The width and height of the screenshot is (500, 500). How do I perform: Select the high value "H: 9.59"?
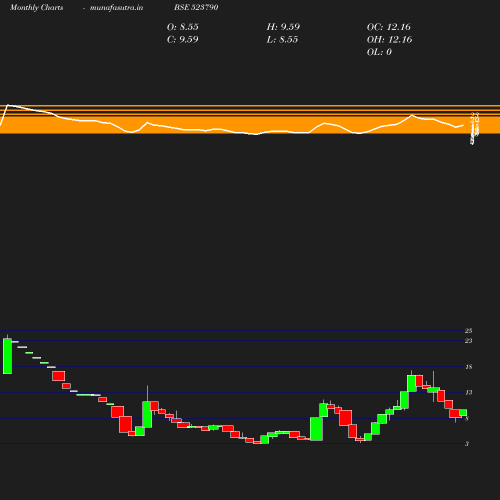pos(283,27)
